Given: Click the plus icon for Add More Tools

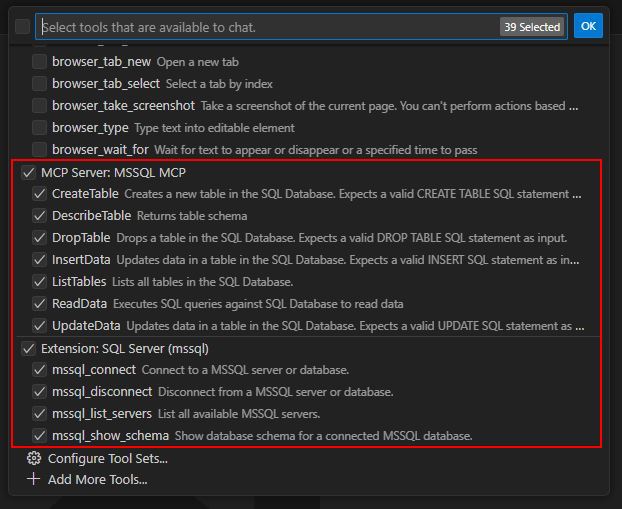Looking at the screenshot, I should click(34, 479).
